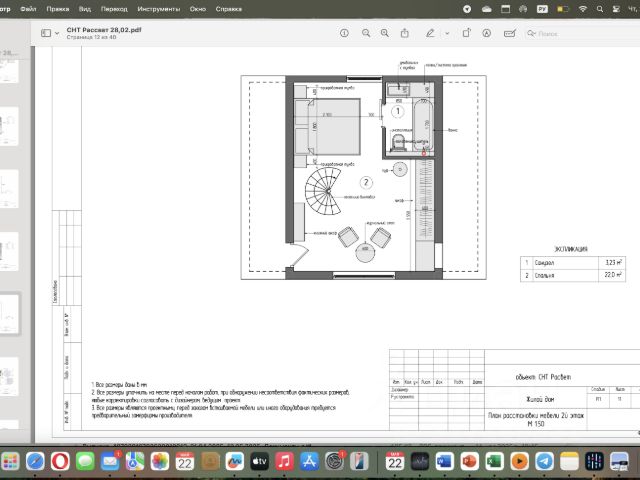Click the Жилой дом title block text

[x=540, y=399]
